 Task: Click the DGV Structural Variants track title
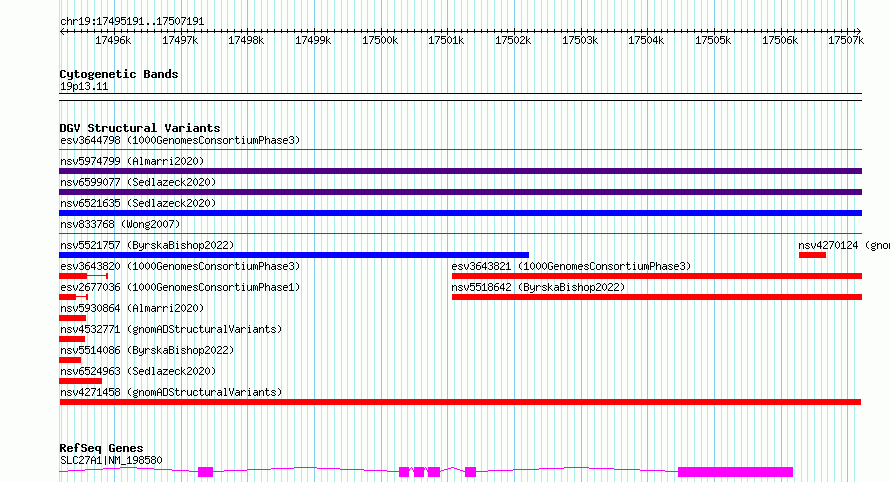click(x=140, y=128)
